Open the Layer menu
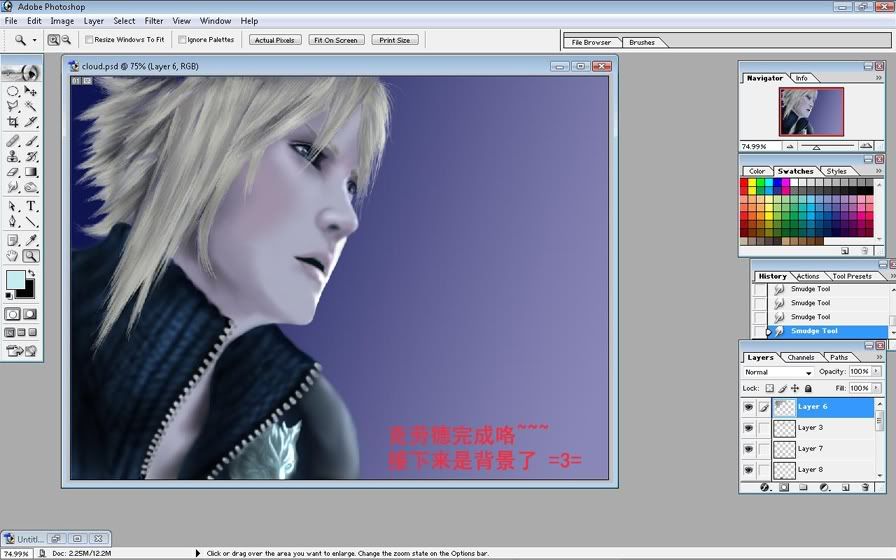 tap(93, 21)
